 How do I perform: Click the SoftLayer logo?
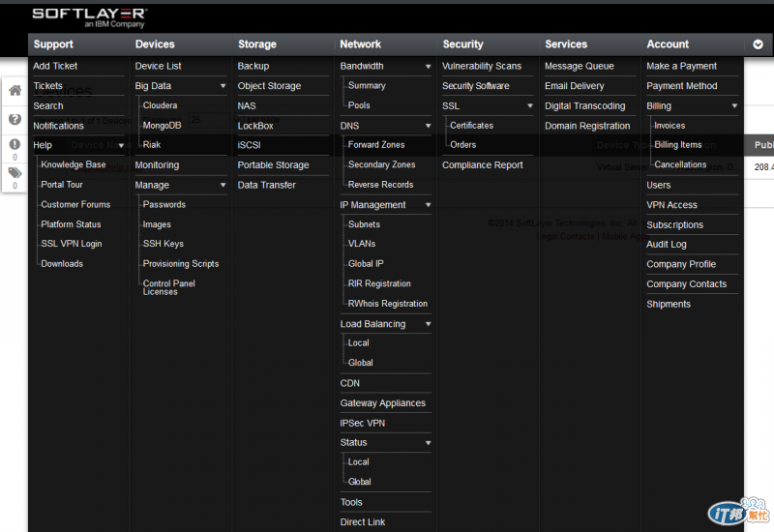[89, 16]
